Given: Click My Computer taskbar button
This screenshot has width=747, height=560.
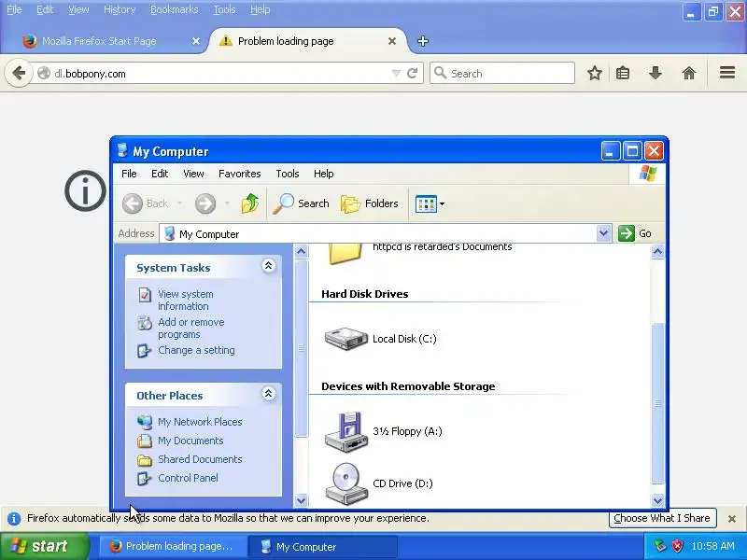Looking at the screenshot, I should [322, 547].
